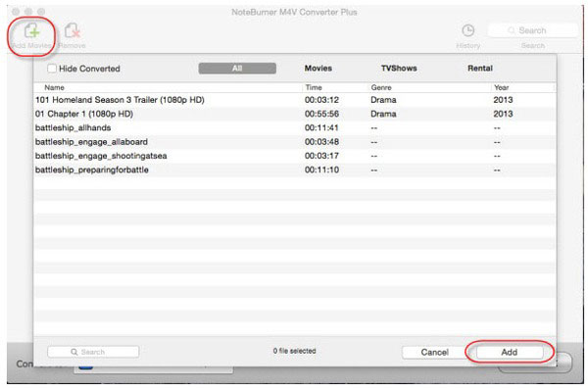Sort by the Time column header

coord(314,88)
